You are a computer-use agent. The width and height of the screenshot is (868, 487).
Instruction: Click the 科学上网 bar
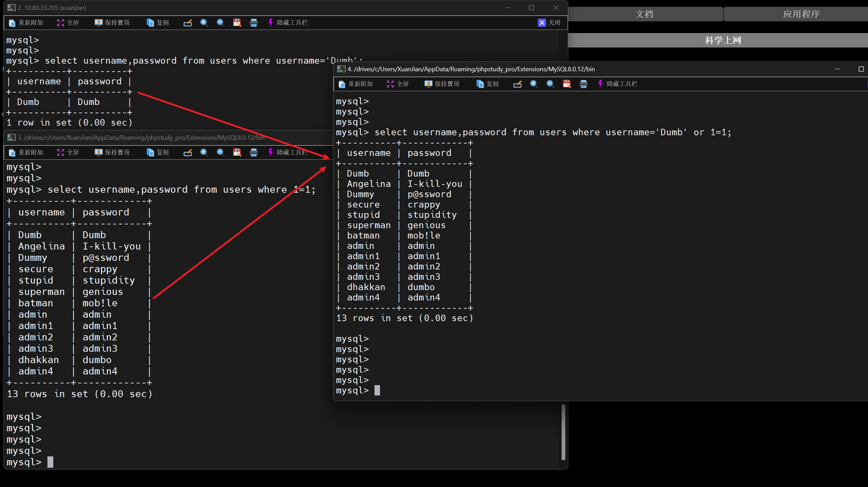point(722,40)
